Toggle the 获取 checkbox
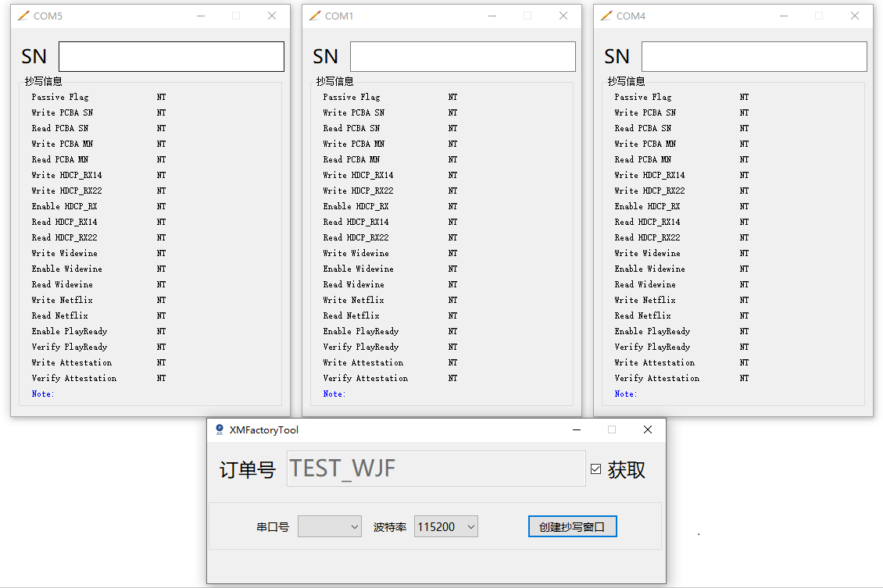This screenshot has height=588, width=883. (596, 469)
